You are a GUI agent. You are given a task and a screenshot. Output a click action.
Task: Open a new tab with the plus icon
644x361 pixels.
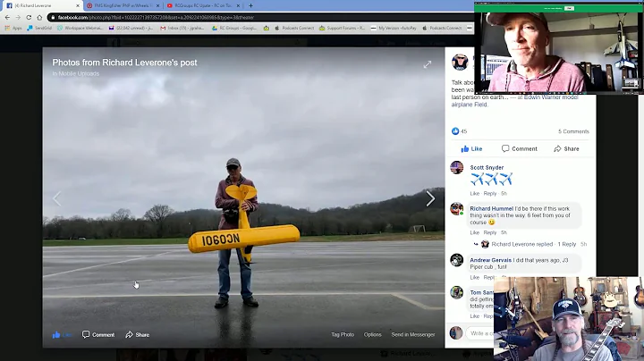point(250,5)
